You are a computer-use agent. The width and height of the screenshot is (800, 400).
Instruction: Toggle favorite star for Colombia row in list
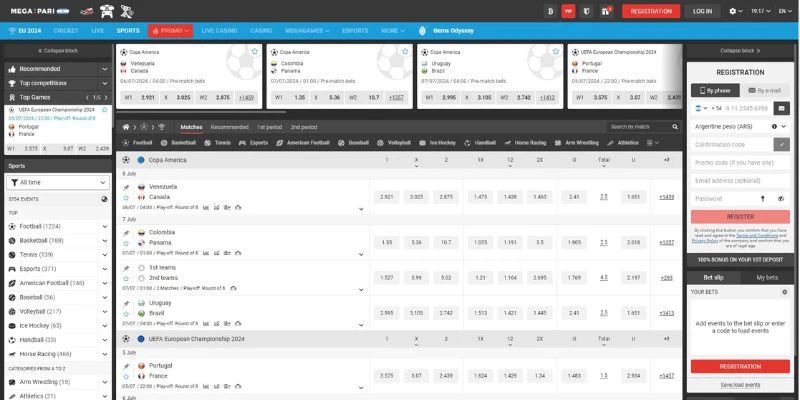point(126,243)
